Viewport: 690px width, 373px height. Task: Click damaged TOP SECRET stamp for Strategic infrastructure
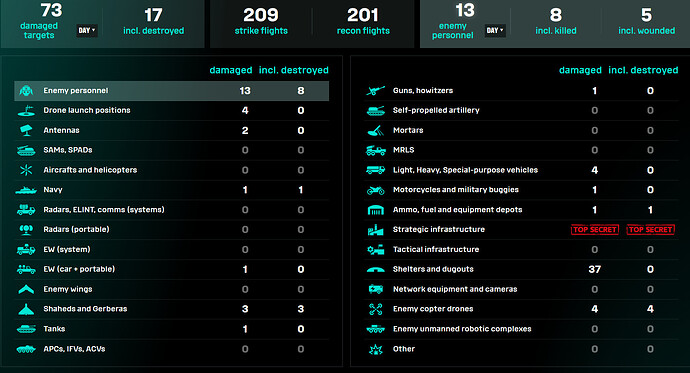tap(595, 230)
